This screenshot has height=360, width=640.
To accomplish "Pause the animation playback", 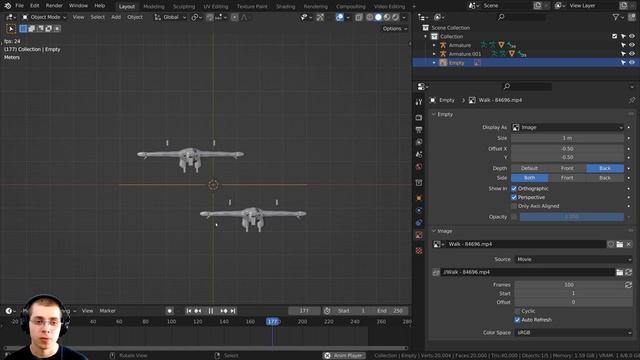I will click(x=211, y=311).
